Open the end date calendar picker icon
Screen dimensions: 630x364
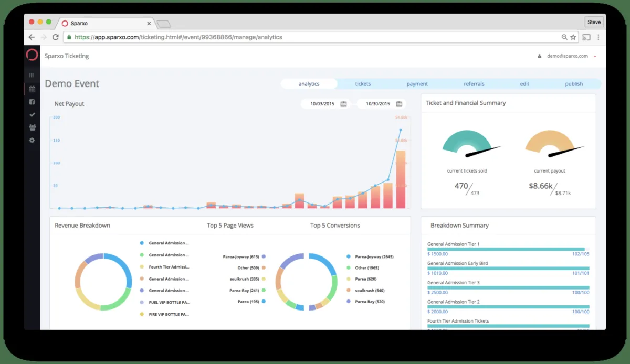click(x=399, y=104)
